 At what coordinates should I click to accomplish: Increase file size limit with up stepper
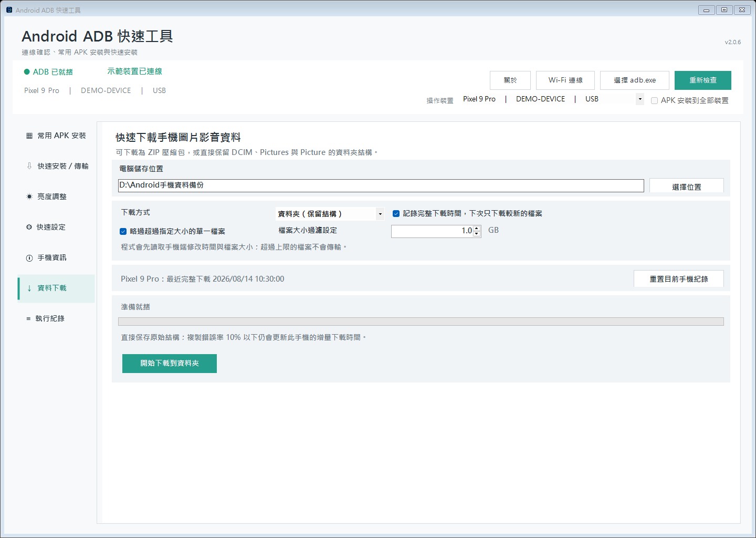click(x=477, y=228)
